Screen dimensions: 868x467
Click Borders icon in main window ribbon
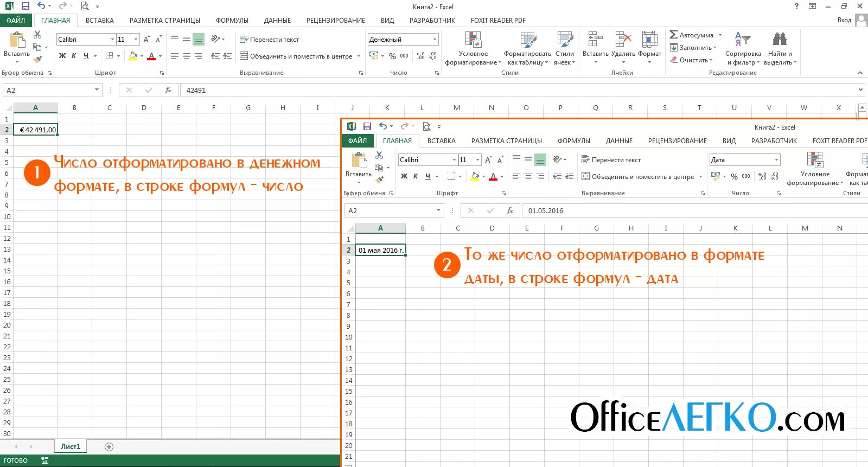(x=109, y=56)
